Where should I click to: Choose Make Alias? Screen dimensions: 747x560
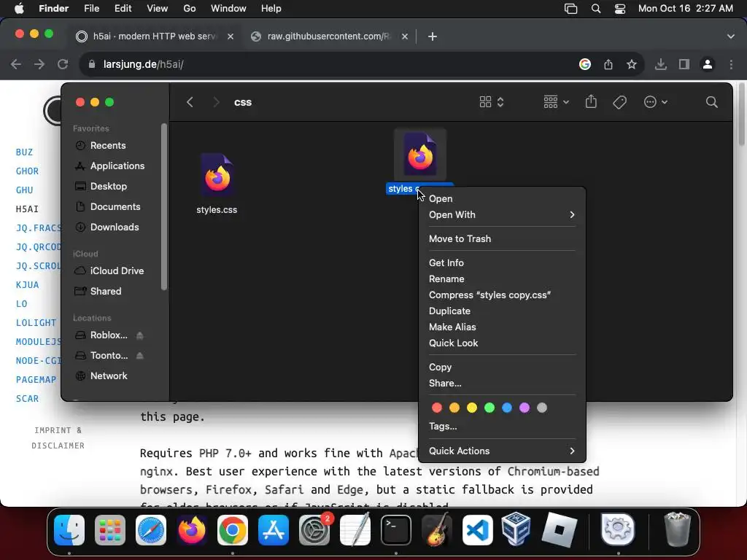click(x=502, y=327)
